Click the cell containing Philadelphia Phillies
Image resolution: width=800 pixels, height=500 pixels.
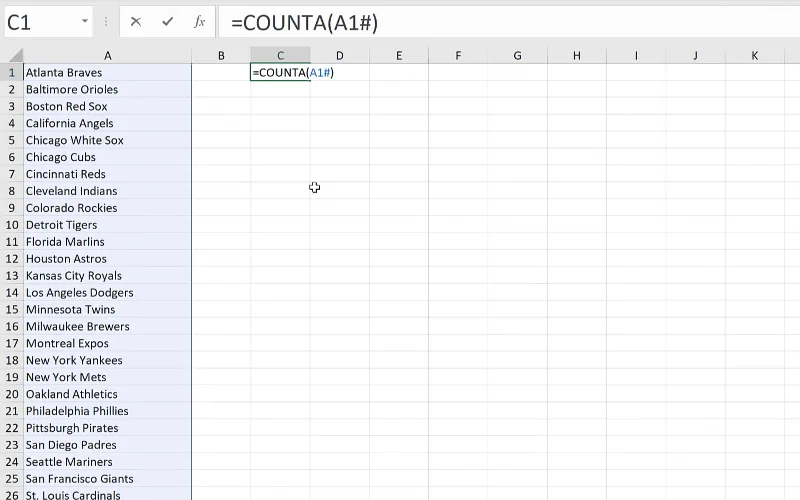pos(108,411)
